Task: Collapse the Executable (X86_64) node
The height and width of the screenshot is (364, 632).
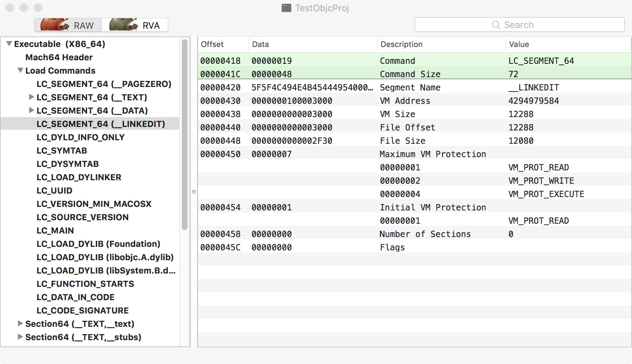Action: pos(9,44)
